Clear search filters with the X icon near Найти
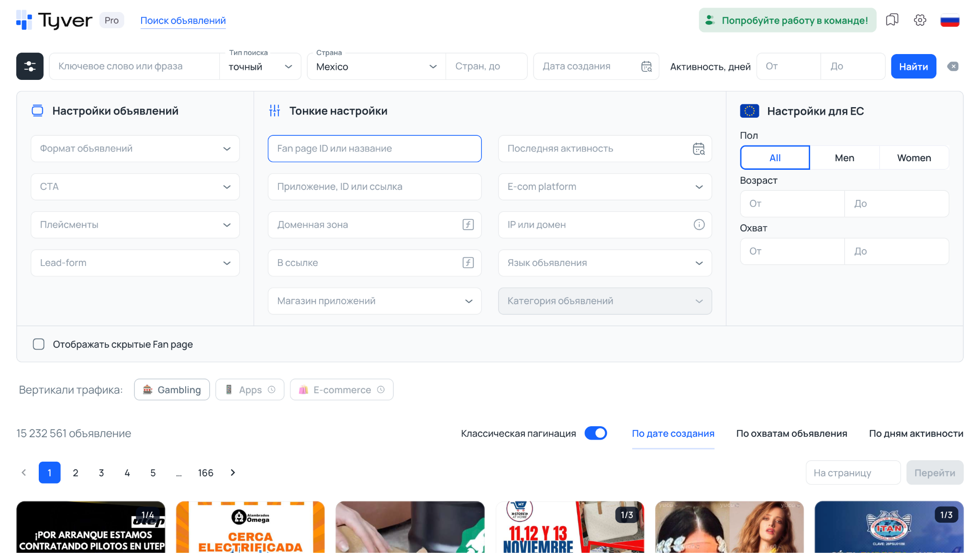The width and height of the screenshot is (980, 553). click(953, 66)
